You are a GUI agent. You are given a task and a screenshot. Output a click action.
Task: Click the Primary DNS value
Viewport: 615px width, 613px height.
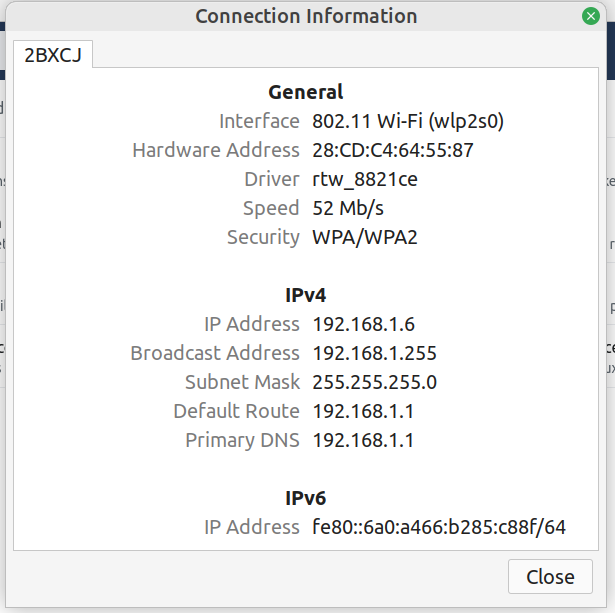tap(363, 440)
